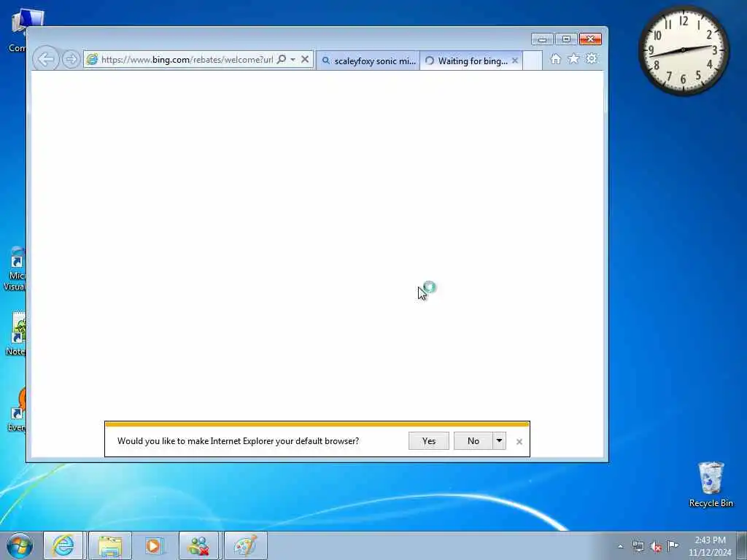
Task: Choose No for default browser prompt
Action: tap(473, 441)
